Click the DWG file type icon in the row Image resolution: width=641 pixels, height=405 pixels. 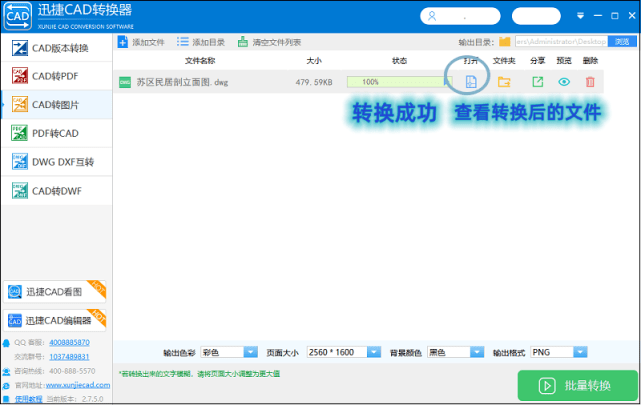click(125, 82)
